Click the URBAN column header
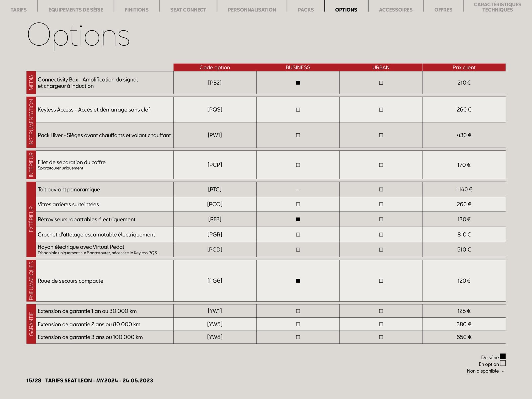Screen dimensions: 532x399 pyautogui.click(x=381, y=67)
